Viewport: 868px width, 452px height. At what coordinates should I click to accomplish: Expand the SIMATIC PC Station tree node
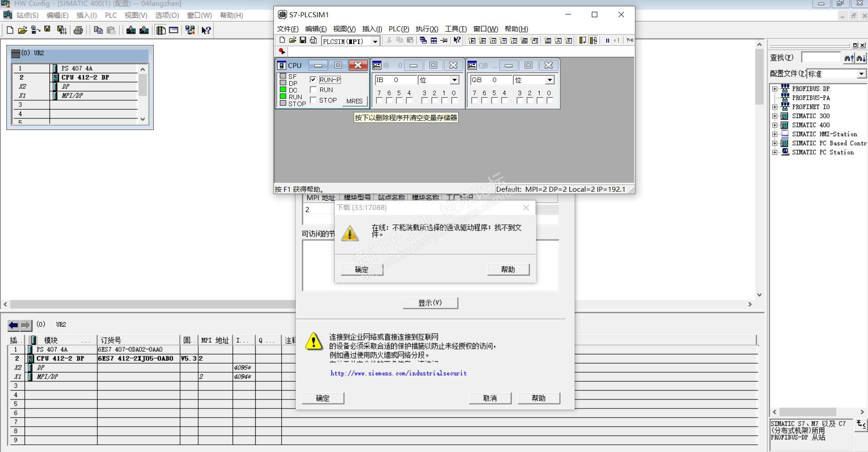[x=775, y=152]
